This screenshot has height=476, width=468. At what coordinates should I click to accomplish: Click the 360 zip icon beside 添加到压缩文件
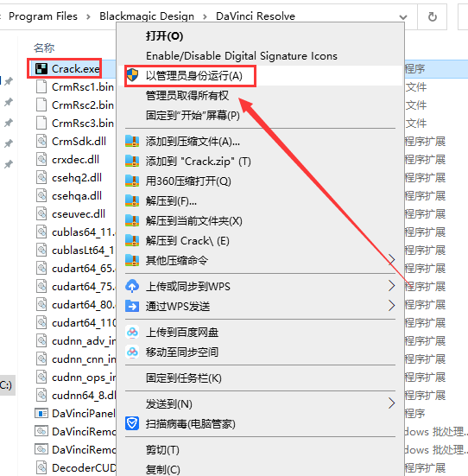[x=132, y=141]
